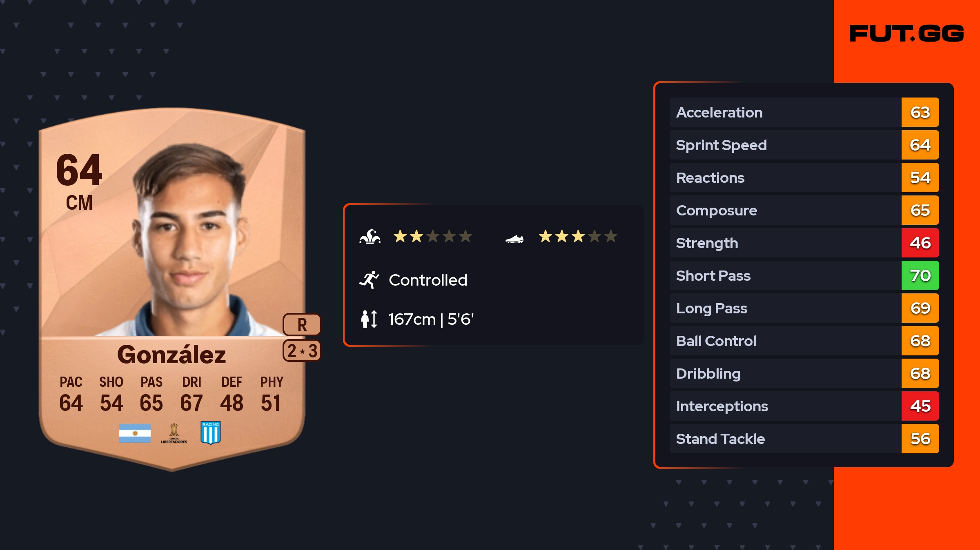Click the green Short Pass 70 value
The image size is (980, 550).
[x=920, y=275]
